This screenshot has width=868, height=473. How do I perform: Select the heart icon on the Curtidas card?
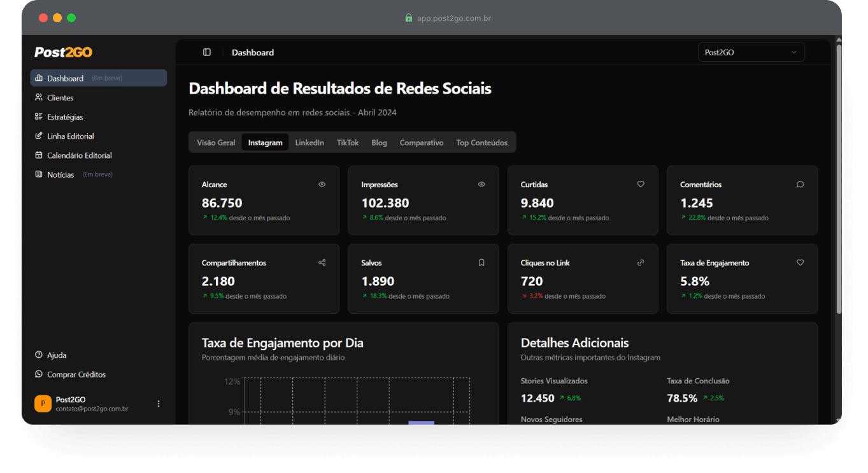click(x=641, y=184)
